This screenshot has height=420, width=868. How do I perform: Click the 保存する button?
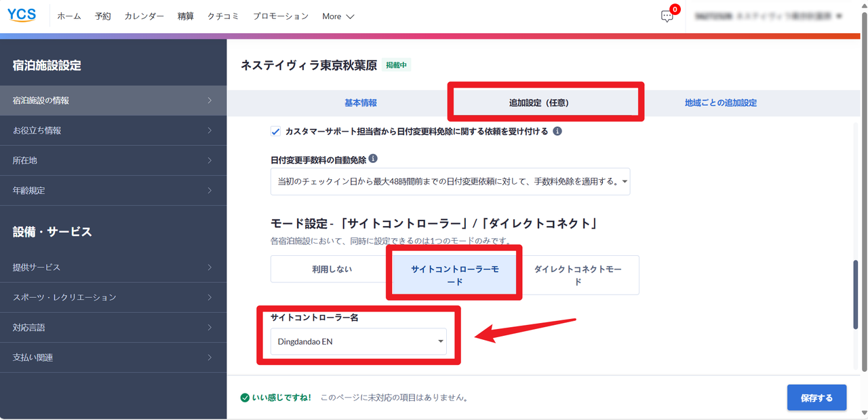816,398
